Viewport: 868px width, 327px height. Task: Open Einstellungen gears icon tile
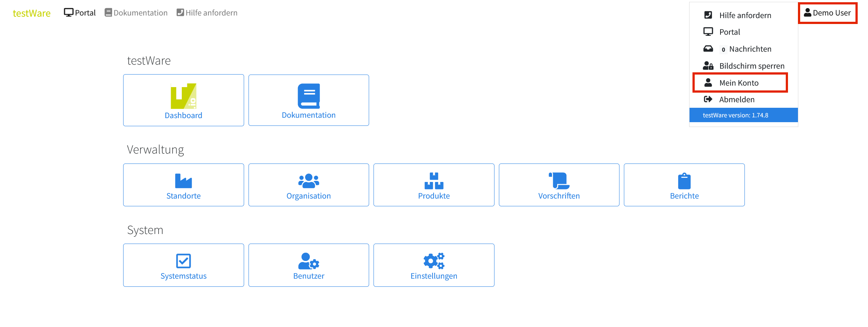pos(434,265)
